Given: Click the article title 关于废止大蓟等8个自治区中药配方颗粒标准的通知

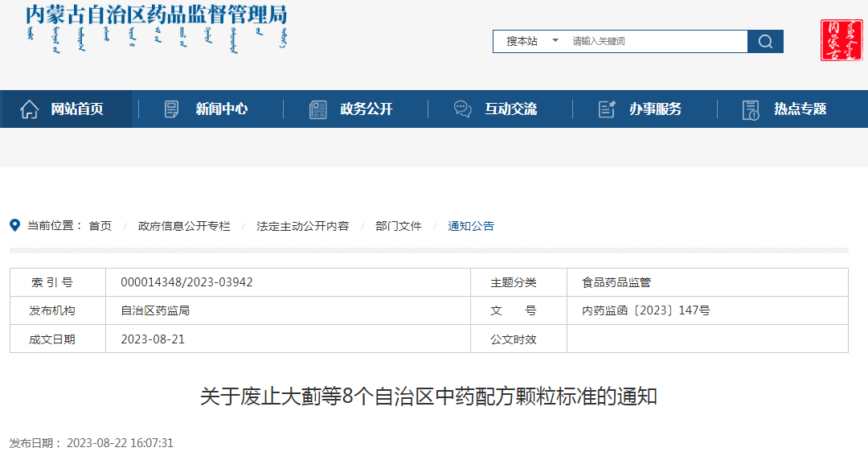Looking at the screenshot, I should [428, 396].
